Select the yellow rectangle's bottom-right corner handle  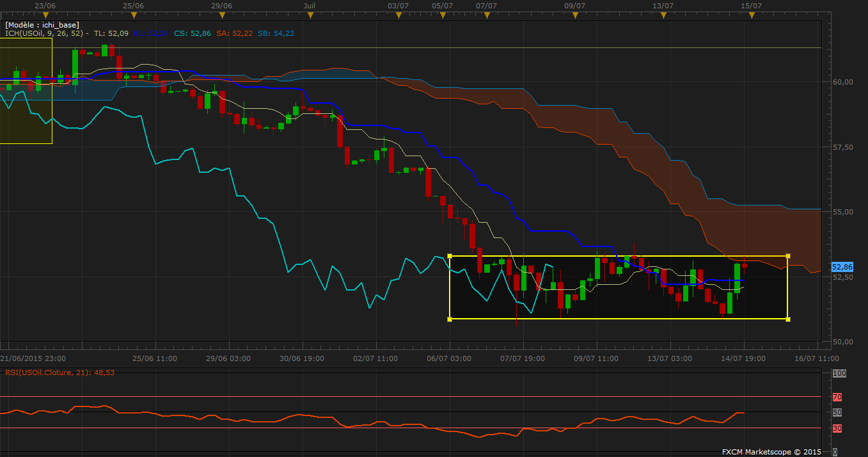pos(787,319)
